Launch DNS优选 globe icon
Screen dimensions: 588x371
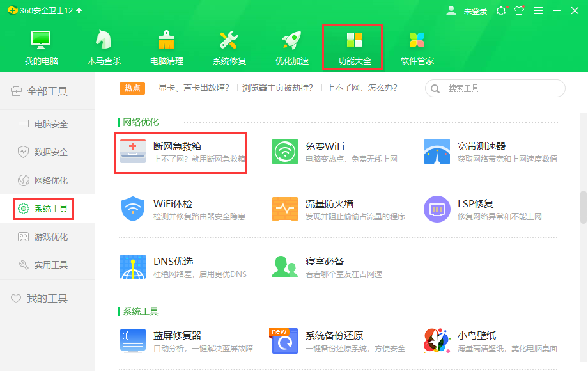coord(133,267)
